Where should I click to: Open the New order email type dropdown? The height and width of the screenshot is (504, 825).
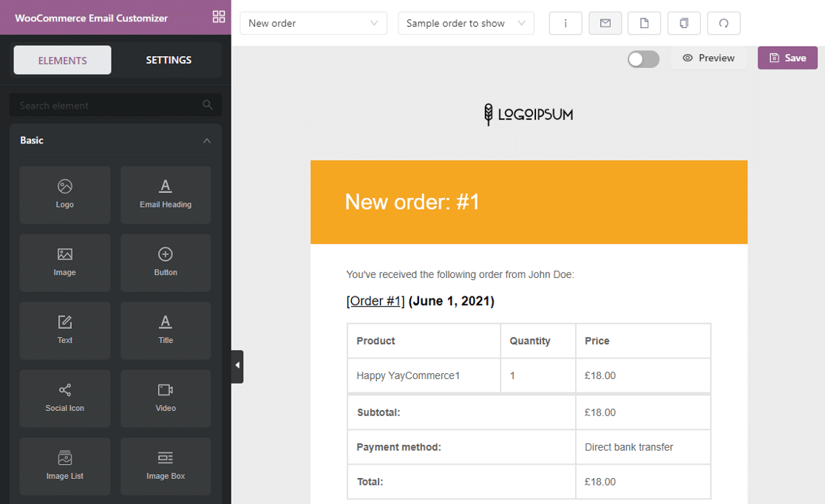point(313,23)
